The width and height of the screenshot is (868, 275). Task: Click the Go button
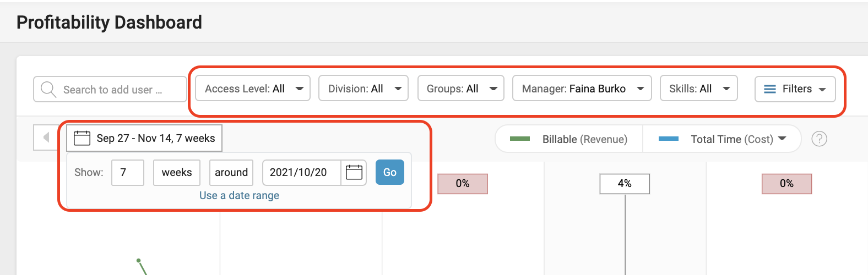390,173
